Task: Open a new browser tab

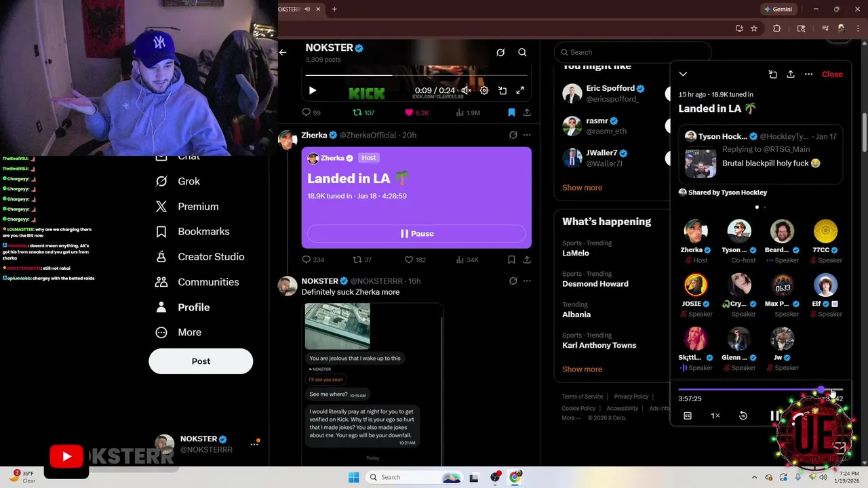Action: [x=334, y=9]
